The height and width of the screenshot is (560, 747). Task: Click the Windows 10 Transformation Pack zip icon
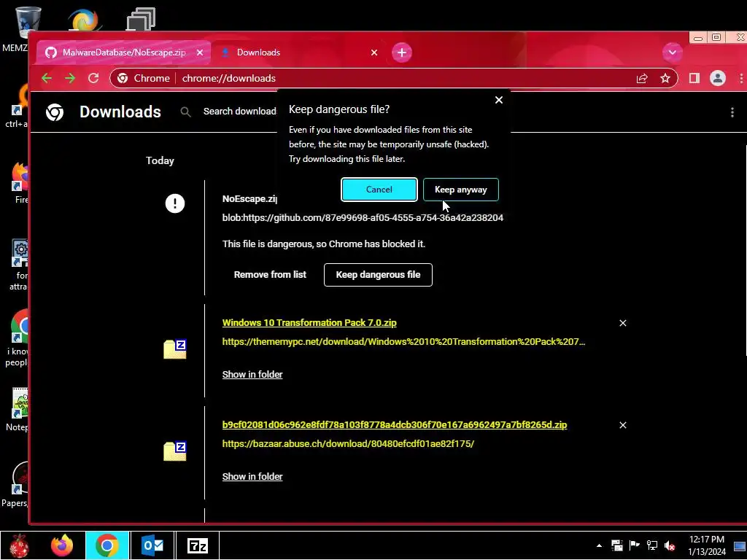175,349
